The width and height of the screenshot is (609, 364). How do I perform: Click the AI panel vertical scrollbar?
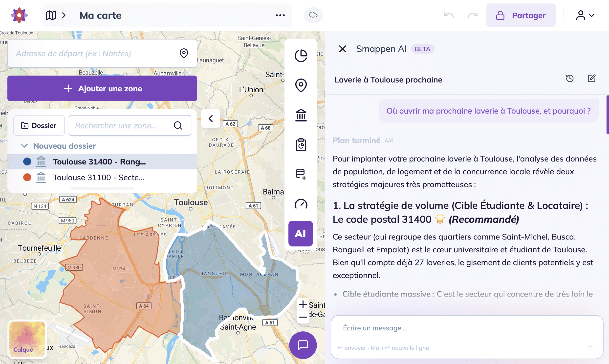tap(608, 115)
